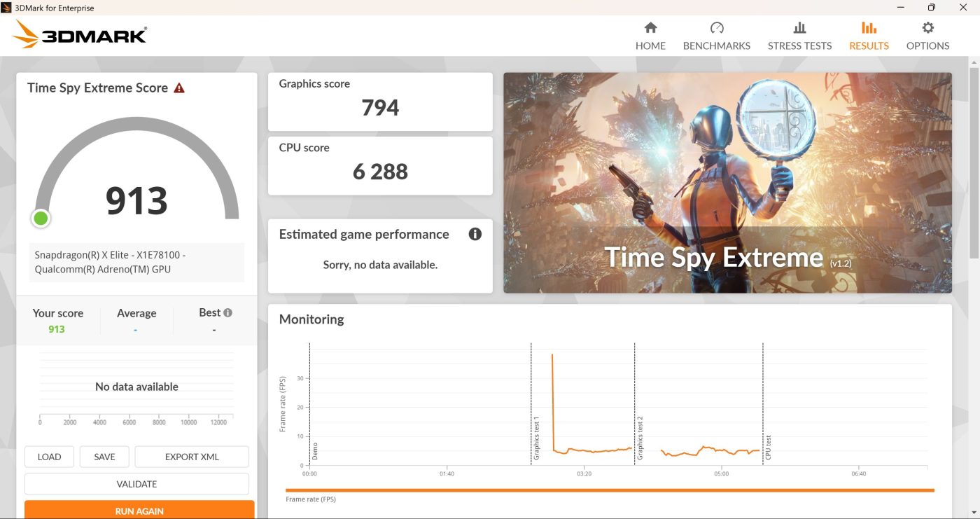Click the Time Spy Extreme banner image
The image size is (980, 519).
[x=727, y=183]
